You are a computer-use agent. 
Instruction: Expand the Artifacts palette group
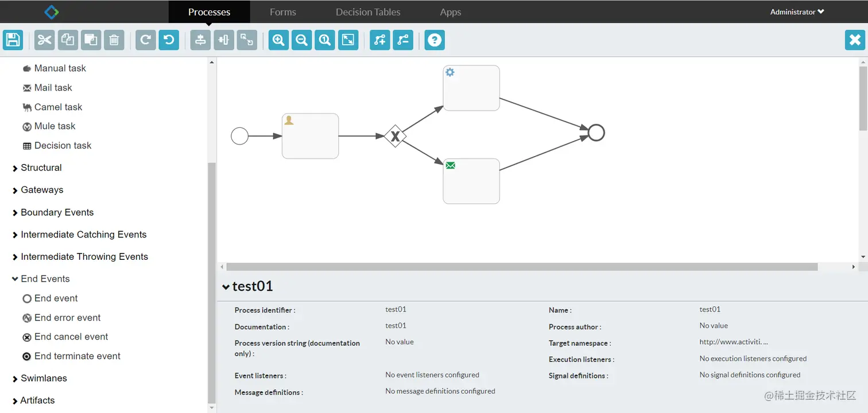coord(33,400)
